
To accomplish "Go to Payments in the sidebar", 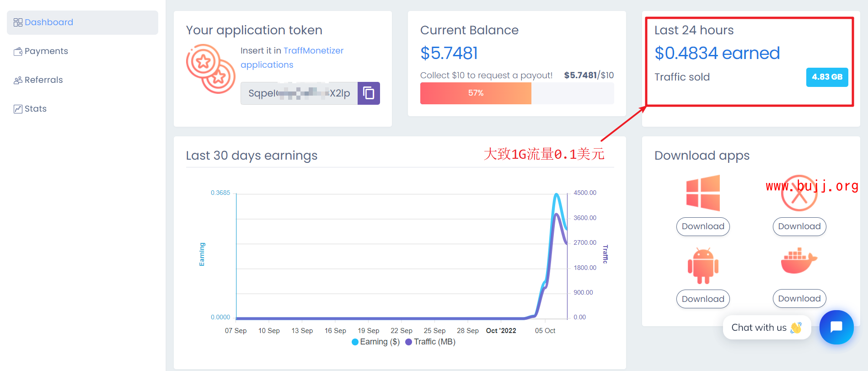I will (46, 51).
